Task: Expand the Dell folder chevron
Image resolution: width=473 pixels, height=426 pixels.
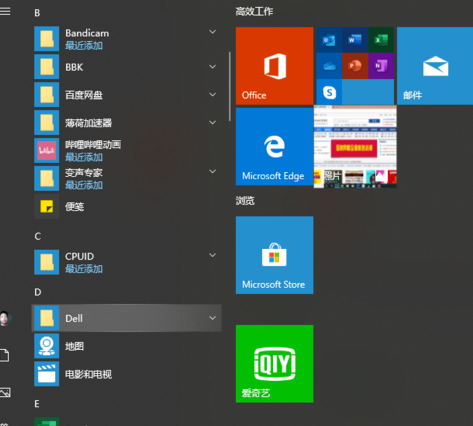Action: tap(212, 318)
